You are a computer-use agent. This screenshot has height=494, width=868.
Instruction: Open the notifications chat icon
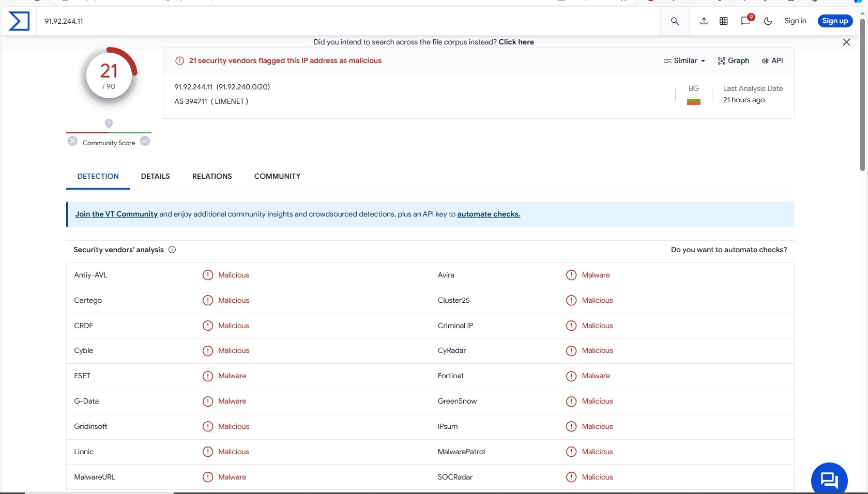coord(746,21)
